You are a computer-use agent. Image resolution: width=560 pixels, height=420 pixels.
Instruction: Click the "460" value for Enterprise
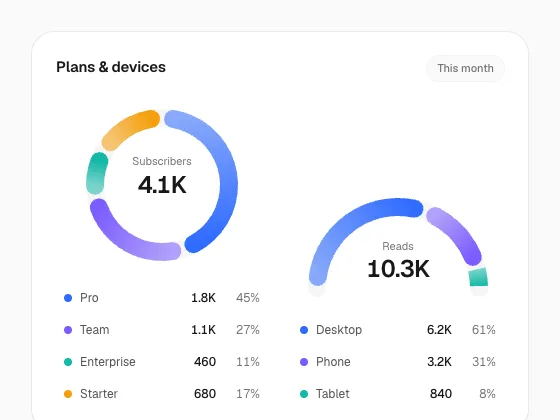(205, 362)
